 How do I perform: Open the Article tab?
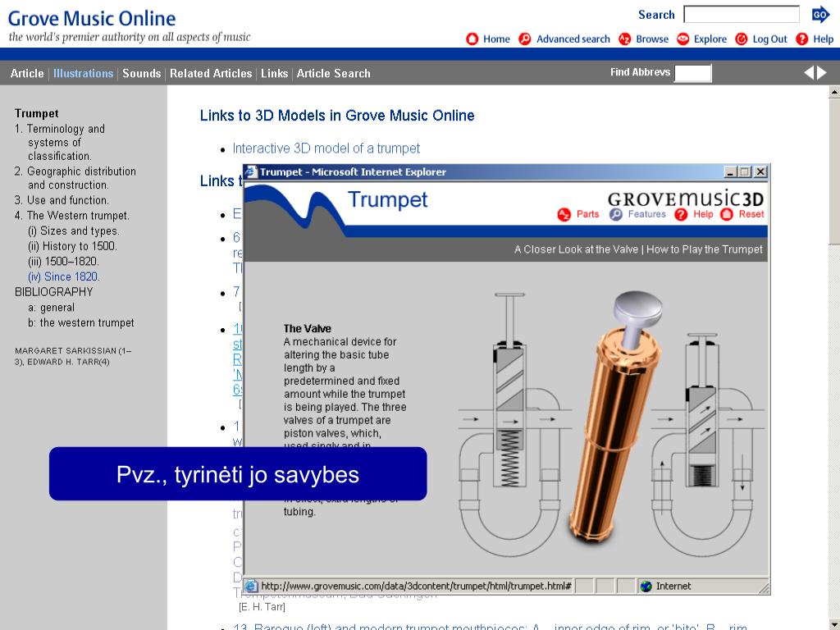[x=27, y=73]
